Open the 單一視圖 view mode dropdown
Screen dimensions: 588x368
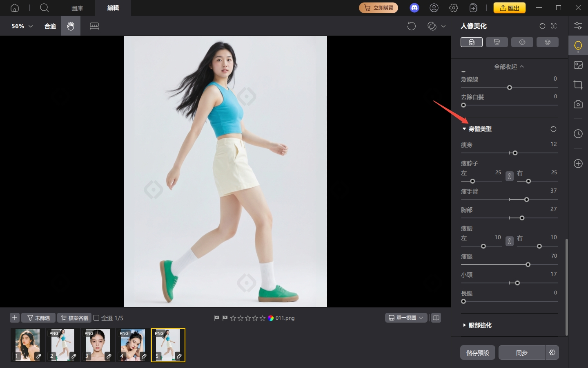click(406, 318)
